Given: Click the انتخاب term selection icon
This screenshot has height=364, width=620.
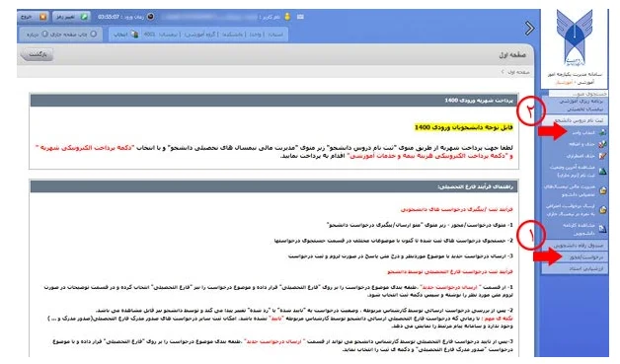Looking at the screenshot, I should pyautogui.click(x=134, y=35).
